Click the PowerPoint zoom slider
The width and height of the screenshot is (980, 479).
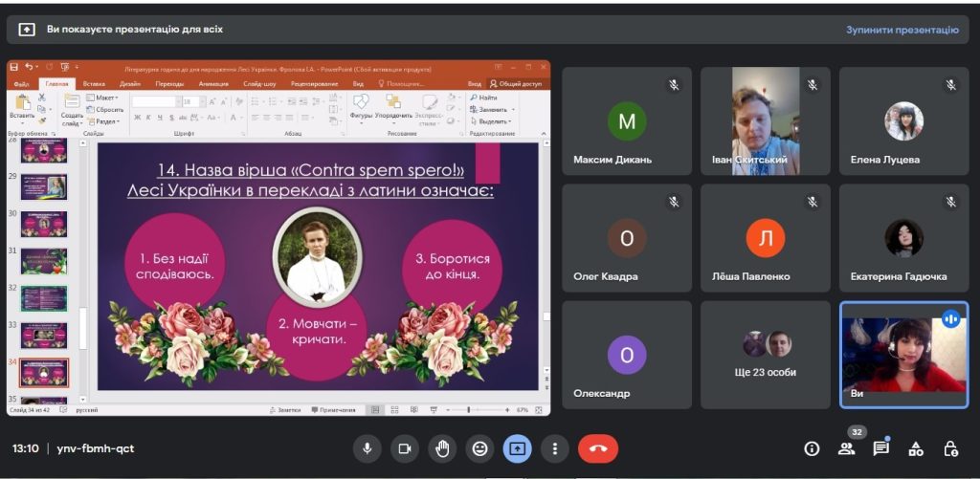coord(468,409)
